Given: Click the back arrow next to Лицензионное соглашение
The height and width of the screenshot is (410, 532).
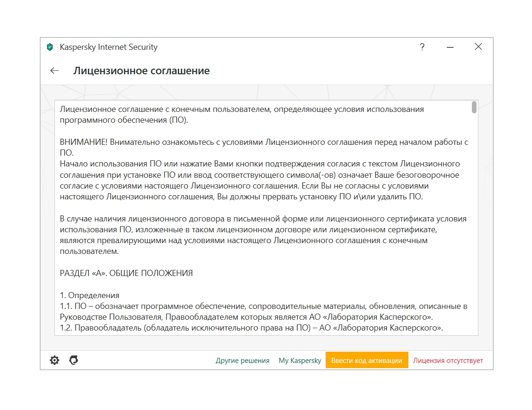Looking at the screenshot, I should (55, 71).
